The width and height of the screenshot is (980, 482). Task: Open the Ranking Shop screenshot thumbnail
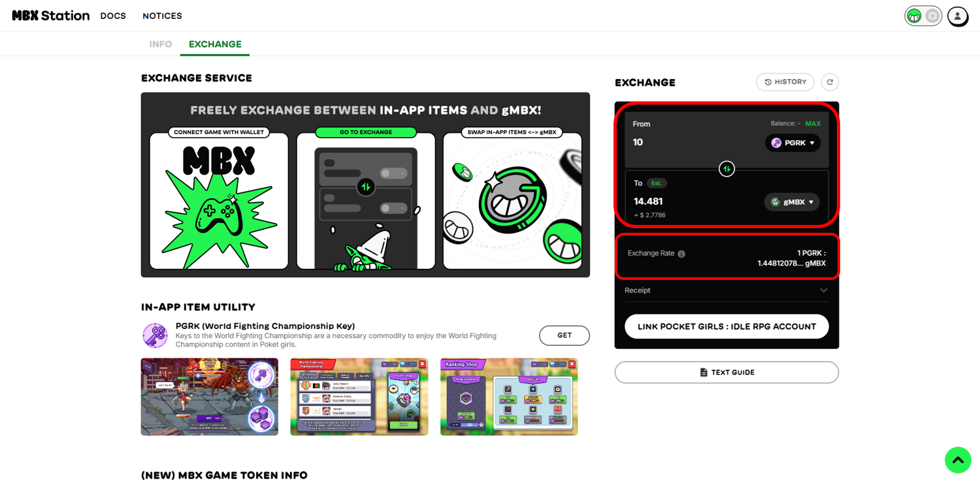tap(509, 397)
